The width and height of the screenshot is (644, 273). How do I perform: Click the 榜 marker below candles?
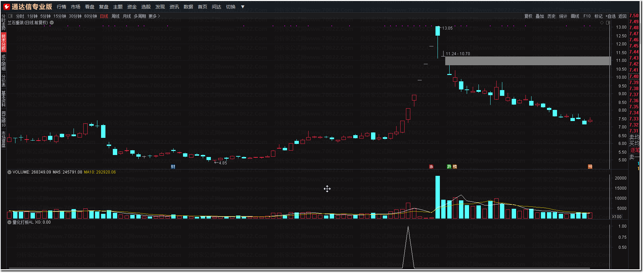455,167
